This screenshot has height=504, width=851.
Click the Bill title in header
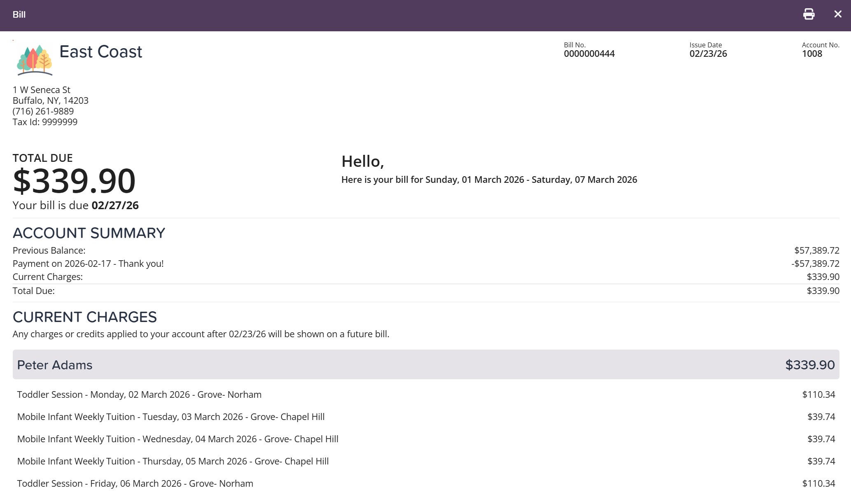pyautogui.click(x=19, y=15)
